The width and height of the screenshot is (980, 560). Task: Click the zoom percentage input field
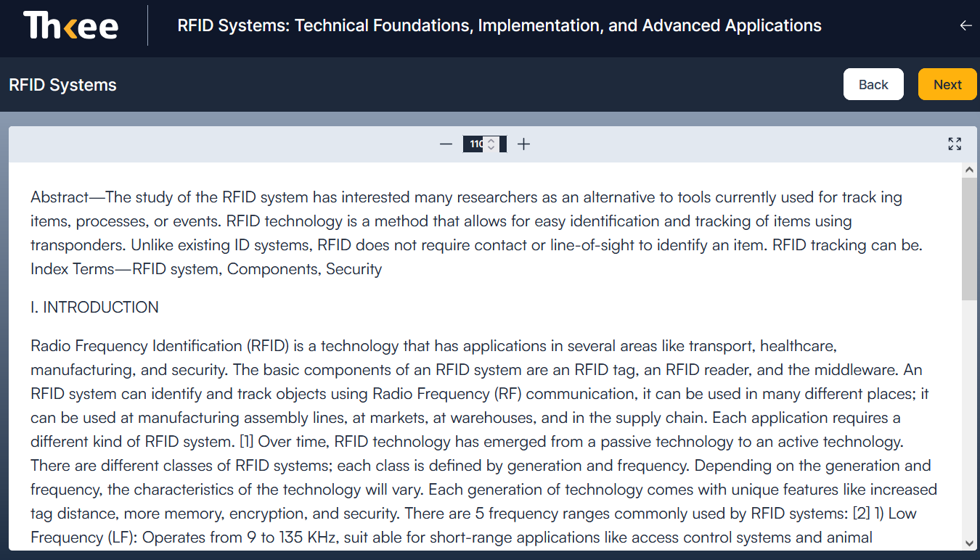click(475, 144)
